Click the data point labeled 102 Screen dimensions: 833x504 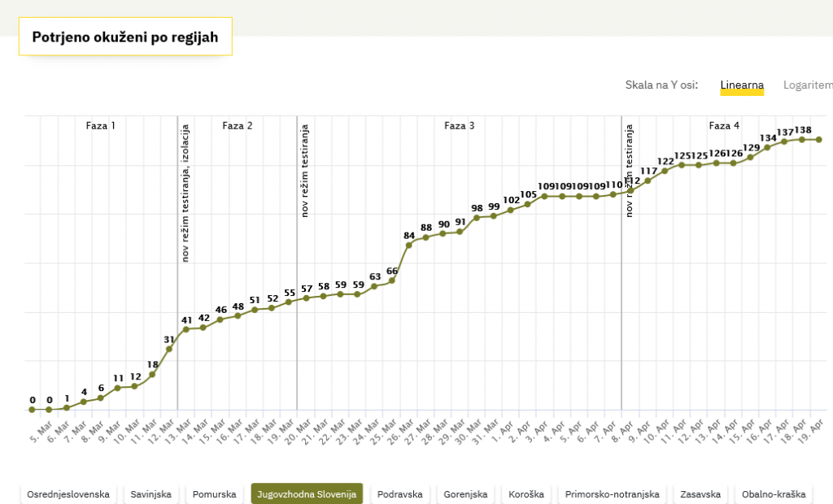coord(511,210)
